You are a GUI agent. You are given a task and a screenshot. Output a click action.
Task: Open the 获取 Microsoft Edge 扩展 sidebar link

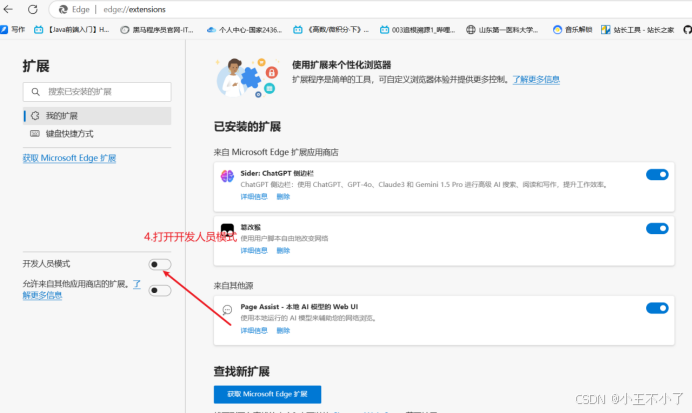click(x=69, y=158)
